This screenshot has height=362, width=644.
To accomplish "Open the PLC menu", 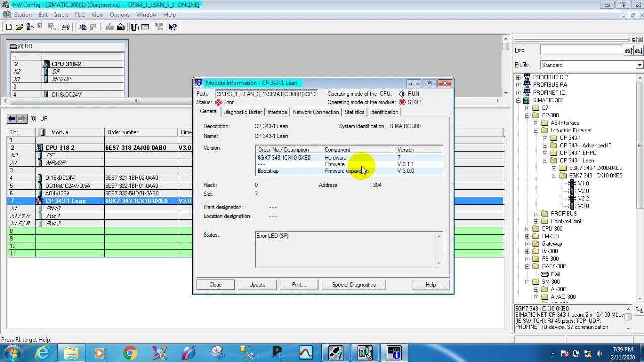I will coord(80,15).
